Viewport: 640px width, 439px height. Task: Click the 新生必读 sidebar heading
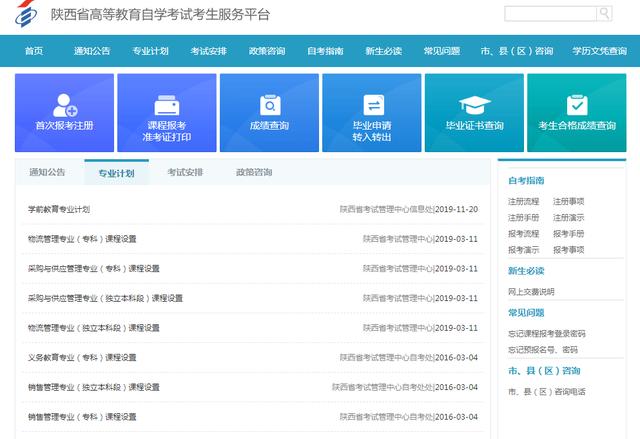pyautogui.click(x=526, y=271)
